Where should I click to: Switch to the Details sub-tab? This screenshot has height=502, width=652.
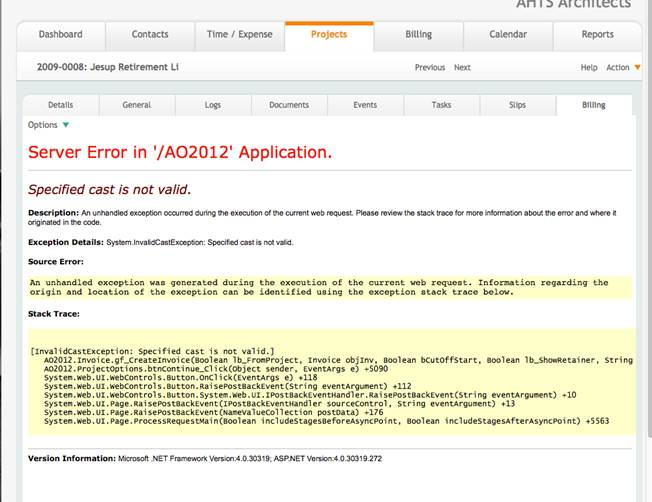61,105
